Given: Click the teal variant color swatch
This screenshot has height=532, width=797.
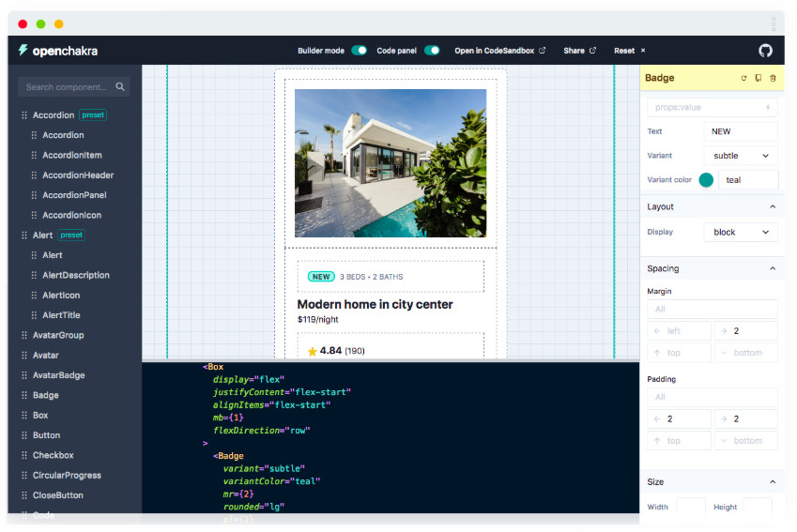Looking at the screenshot, I should (706, 180).
